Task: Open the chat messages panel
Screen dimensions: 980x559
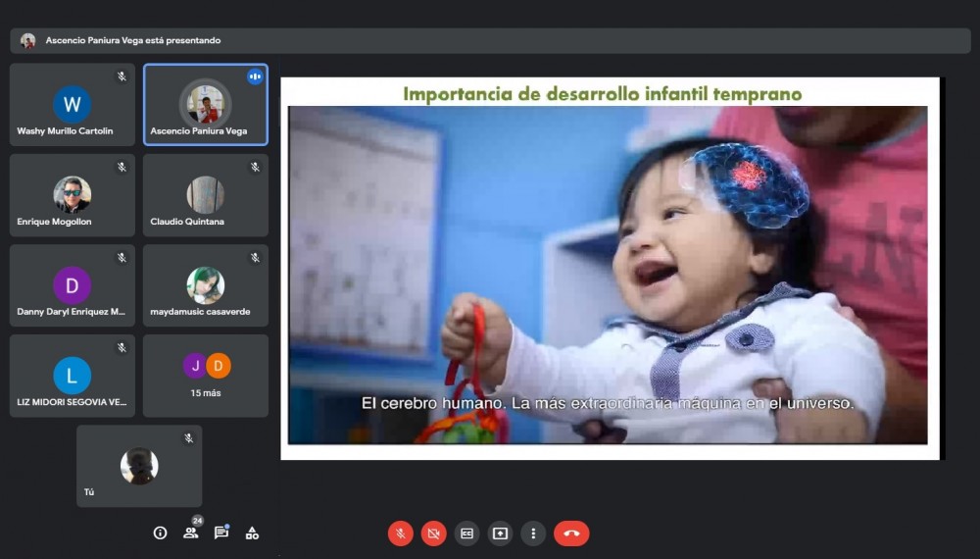Action: tap(221, 533)
